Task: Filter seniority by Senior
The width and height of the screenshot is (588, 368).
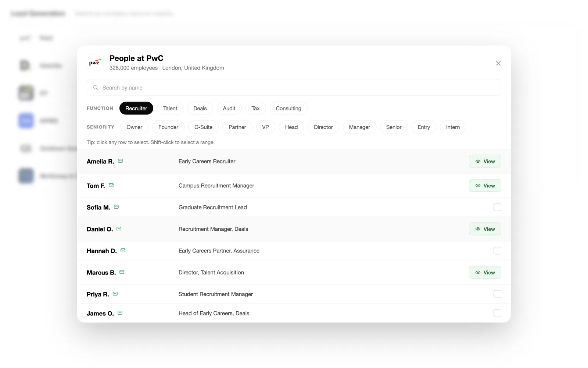Action: click(394, 127)
